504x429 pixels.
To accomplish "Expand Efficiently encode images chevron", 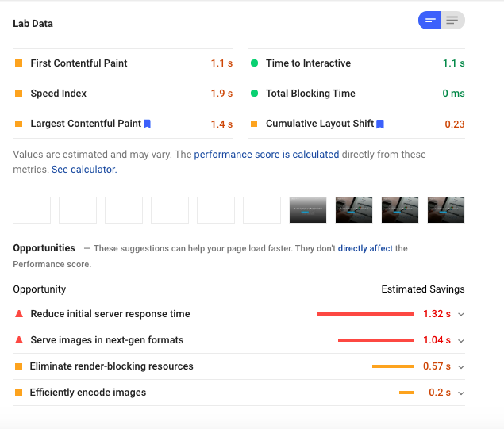I will point(461,393).
